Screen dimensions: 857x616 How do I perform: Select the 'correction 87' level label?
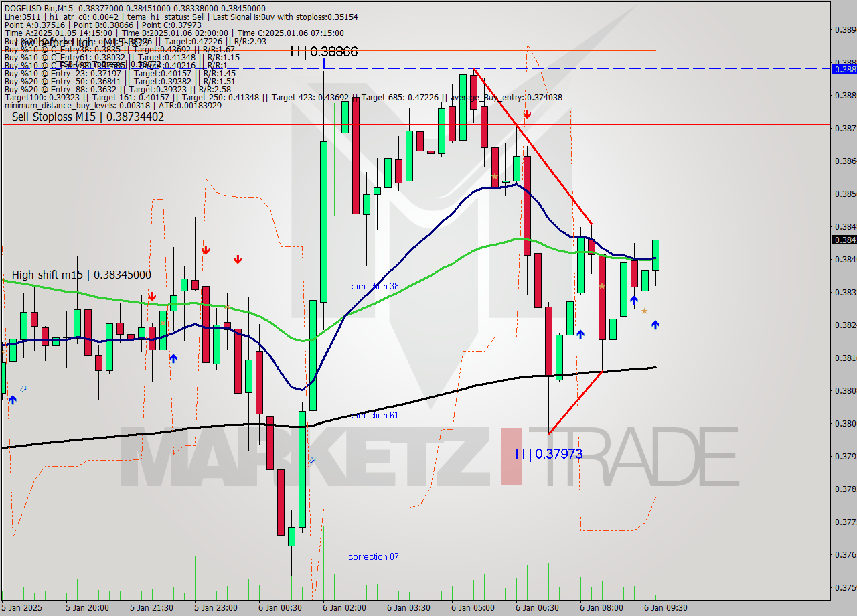374,557
